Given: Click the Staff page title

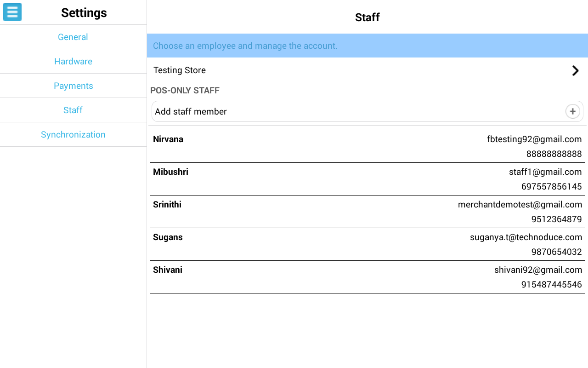Looking at the screenshot, I should coord(367,17).
